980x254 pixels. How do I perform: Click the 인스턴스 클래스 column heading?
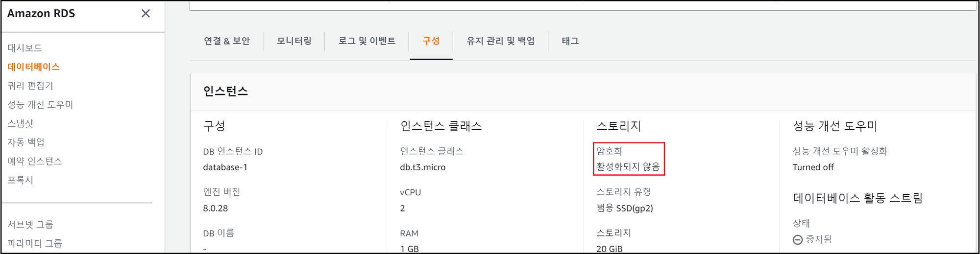[x=441, y=126]
